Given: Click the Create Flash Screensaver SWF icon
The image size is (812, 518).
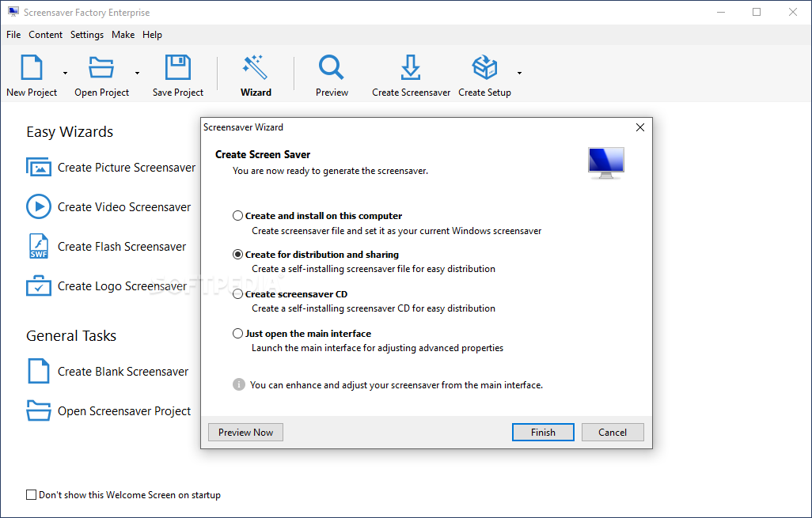Looking at the screenshot, I should coord(39,246).
